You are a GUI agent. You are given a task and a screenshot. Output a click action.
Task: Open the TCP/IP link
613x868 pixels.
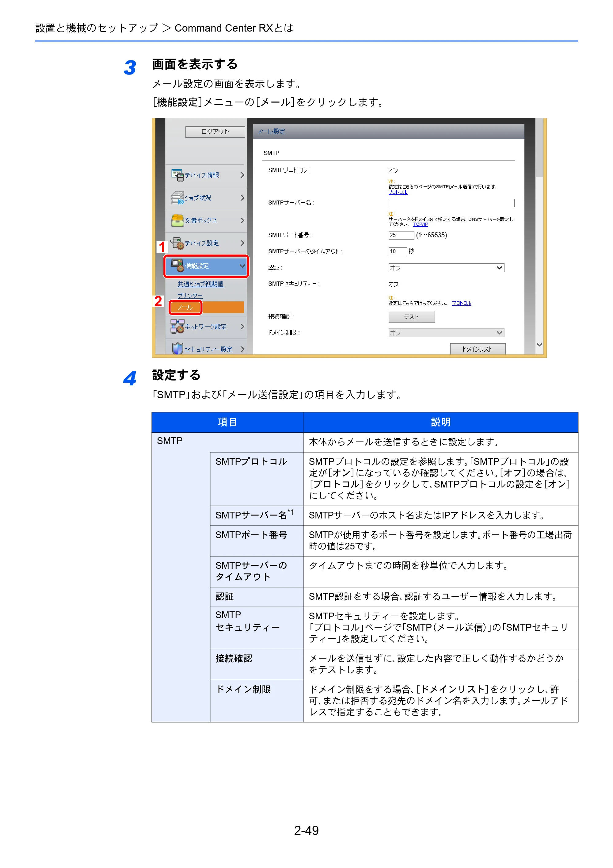tap(420, 224)
